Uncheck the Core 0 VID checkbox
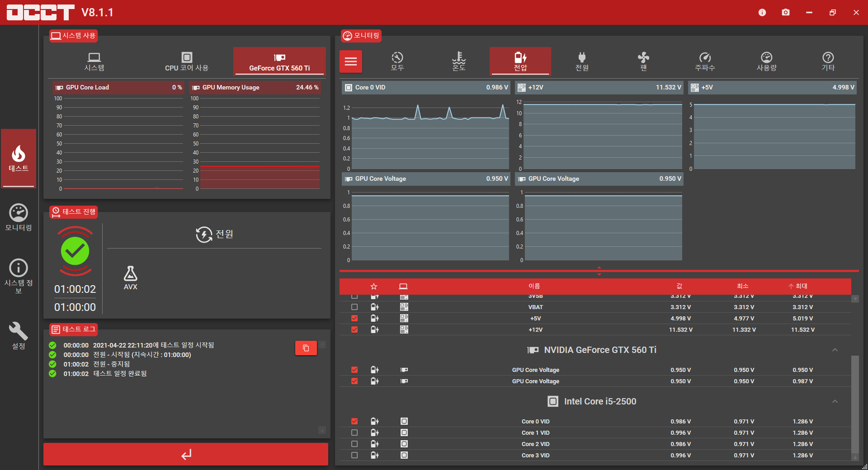The width and height of the screenshot is (868, 470). pyautogui.click(x=354, y=421)
